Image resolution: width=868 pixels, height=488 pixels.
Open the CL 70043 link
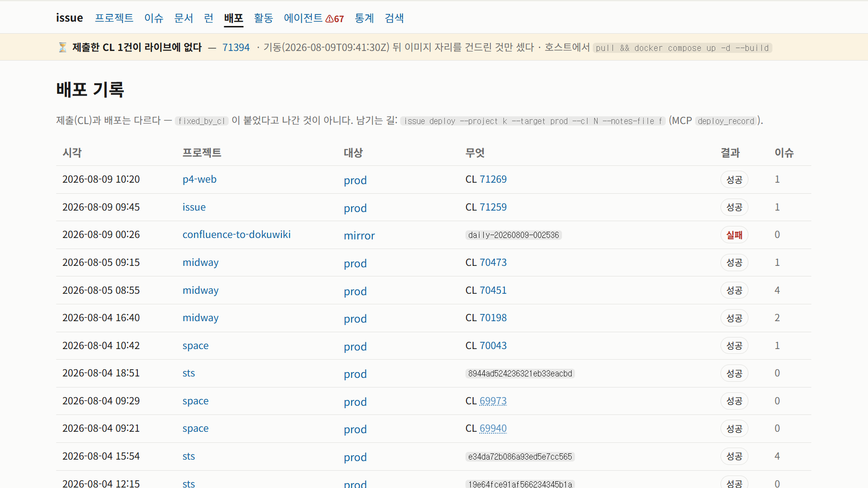493,346
